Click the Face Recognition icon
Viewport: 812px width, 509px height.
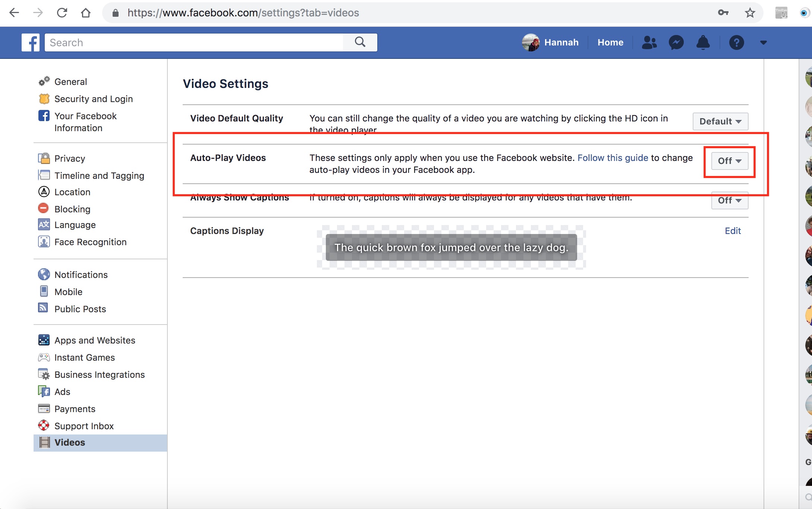point(44,241)
